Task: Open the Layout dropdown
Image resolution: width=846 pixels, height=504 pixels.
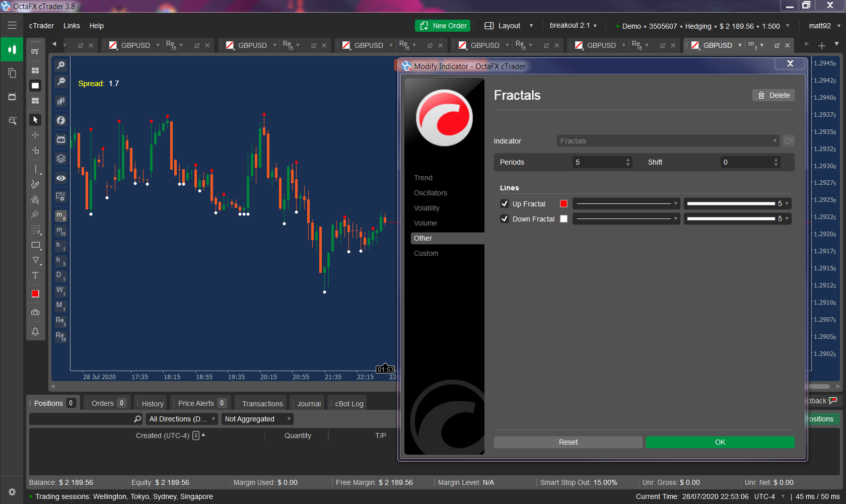Action: point(509,26)
